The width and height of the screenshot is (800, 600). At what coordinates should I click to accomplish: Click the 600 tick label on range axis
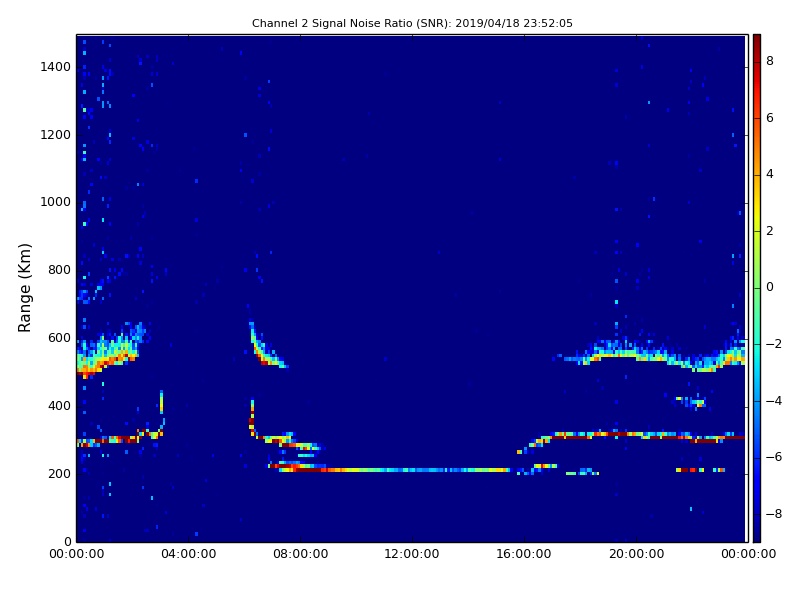point(59,338)
